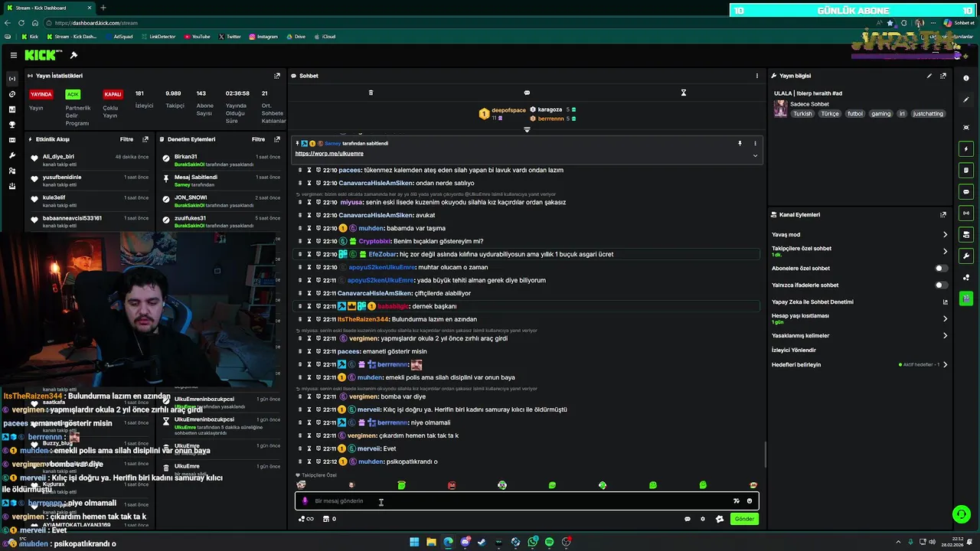
Task: Open Filtre in the Denetim Eylemleri panel
Action: tap(259, 139)
